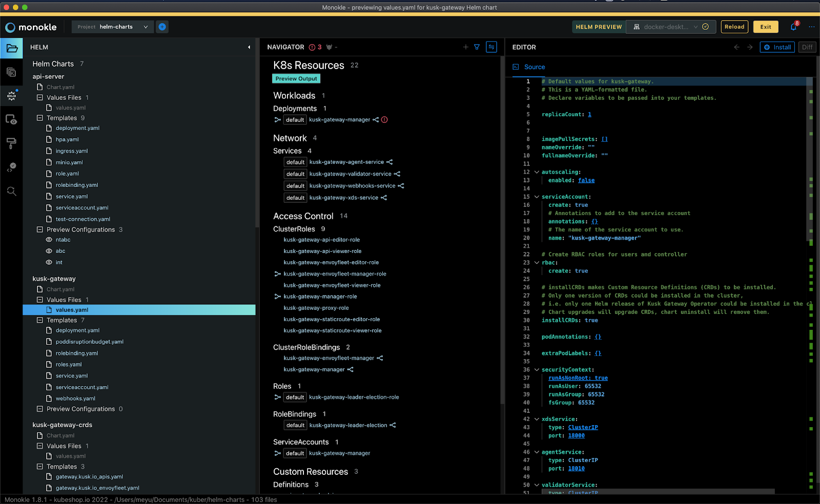Viewport: 820px width, 504px height.
Task: Preview the int configuration eye icon
Action: coord(49,262)
